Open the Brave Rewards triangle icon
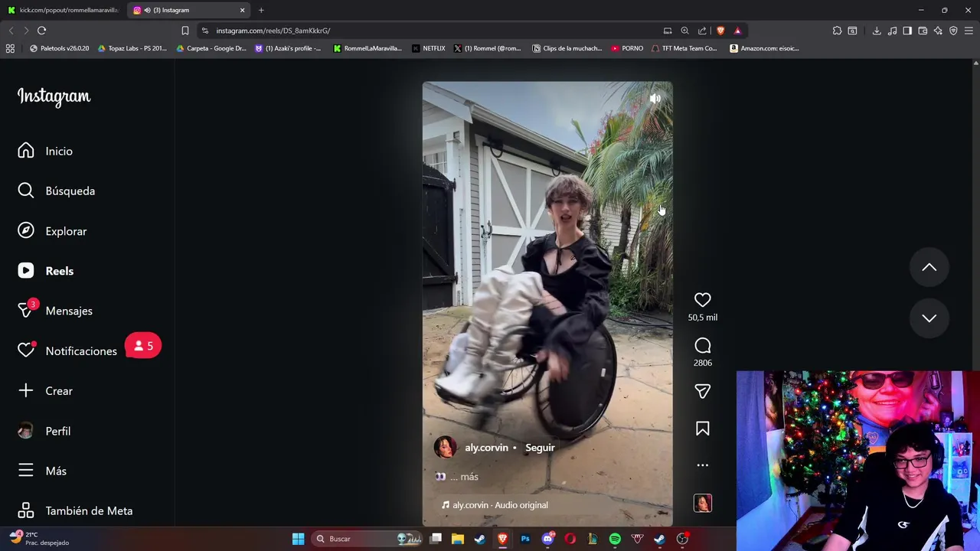This screenshot has width=980, height=551. [x=737, y=31]
